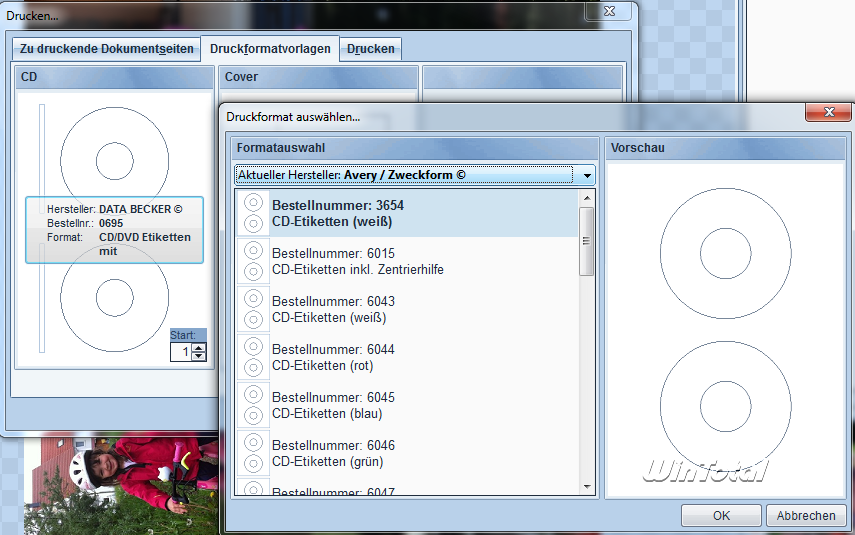The width and height of the screenshot is (855, 535).
Task: Select Bestellnummer: 3654 CD-Etiketten (weiß)
Action: point(407,213)
